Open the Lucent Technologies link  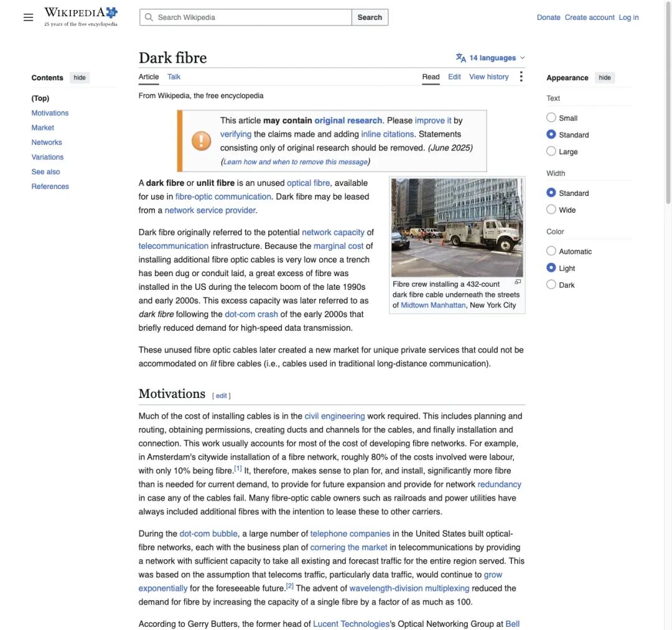tap(351, 624)
